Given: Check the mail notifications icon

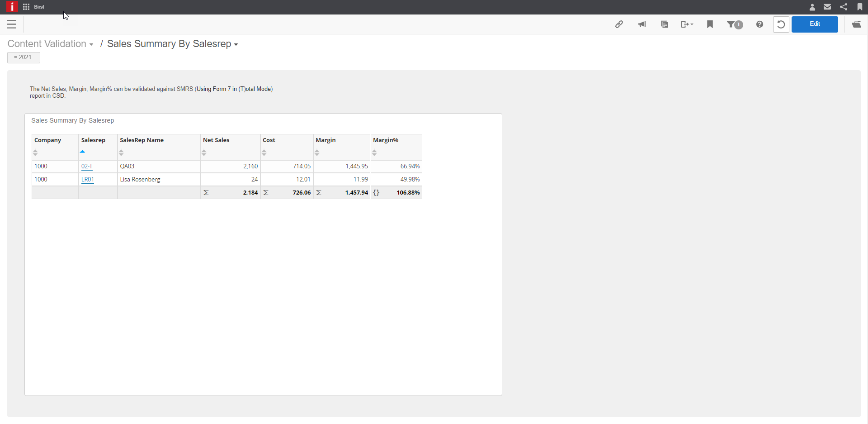Looking at the screenshot, I should click(827, 7).
